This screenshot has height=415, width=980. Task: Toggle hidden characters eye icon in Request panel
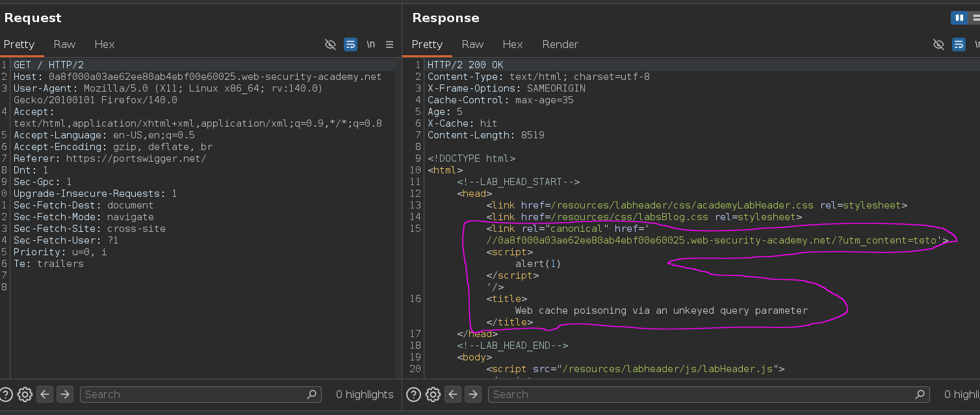click(x=330, y=44)
